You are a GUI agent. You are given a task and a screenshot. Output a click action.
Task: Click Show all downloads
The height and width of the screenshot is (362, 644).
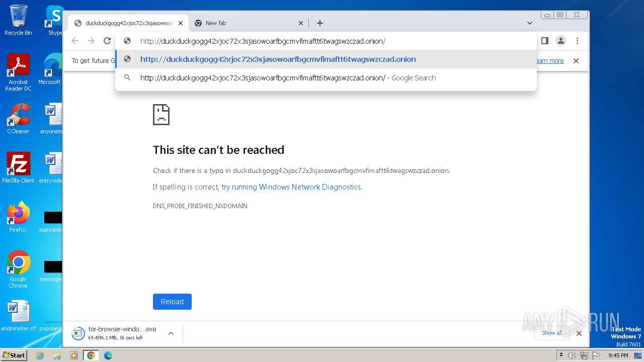pyautogui.click(x=552, y=333)
